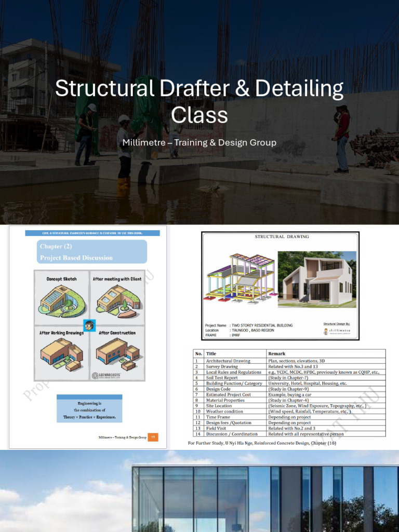The height and width of the screenshot is (532, 399).
Task: Click the glass building photo at the bottom
Action: [199, 491]
